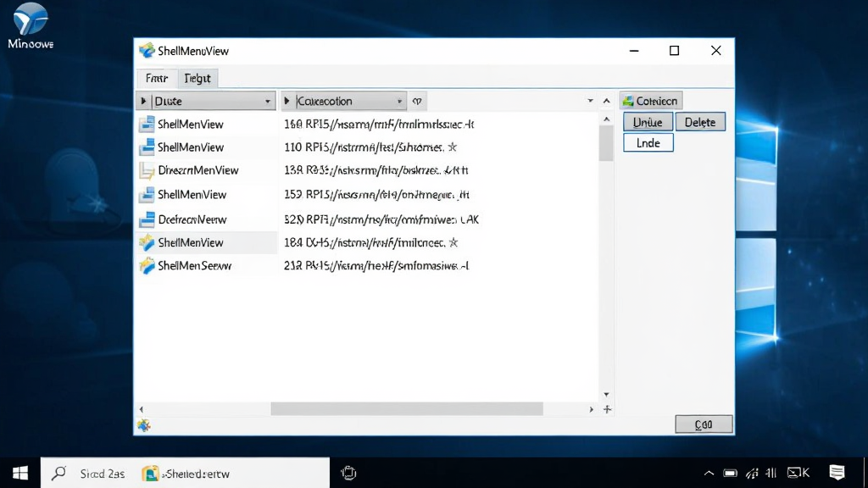Click the small icon next to Cakecotion header

[x=417, y=102]
